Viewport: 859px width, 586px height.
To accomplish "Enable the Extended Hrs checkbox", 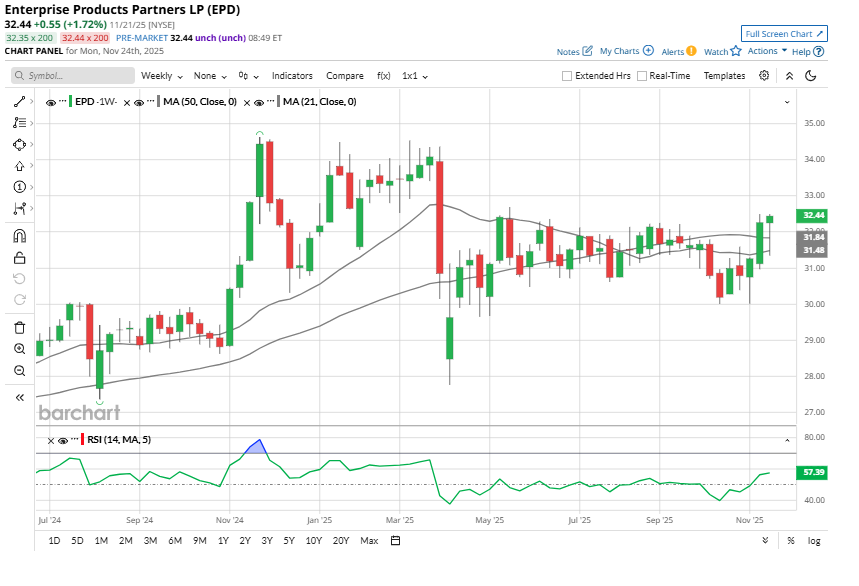I will [567, 76].
